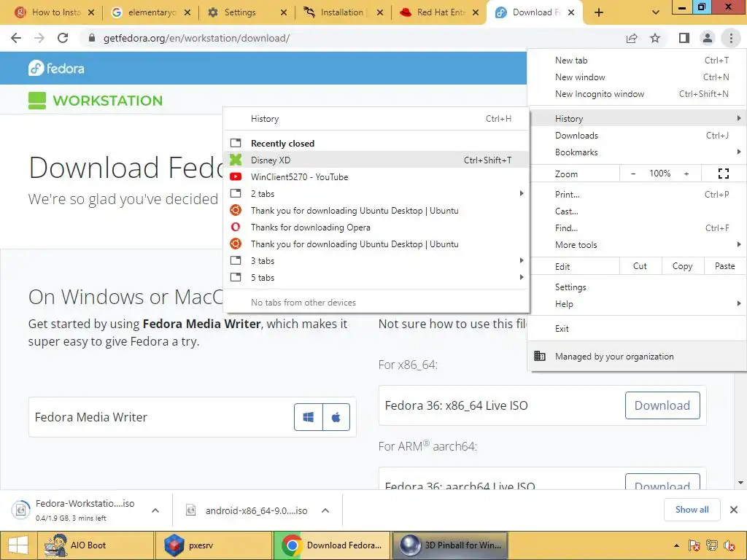
Task: Open the History page entry with Ctrl+H
Action: click(376, 119)
